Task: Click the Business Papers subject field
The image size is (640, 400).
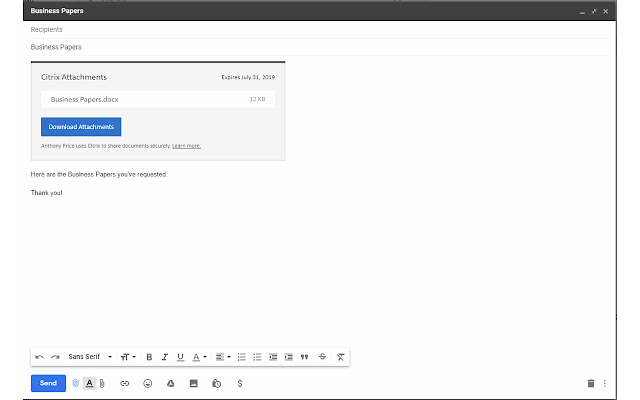Action: [x=319, y=47]
